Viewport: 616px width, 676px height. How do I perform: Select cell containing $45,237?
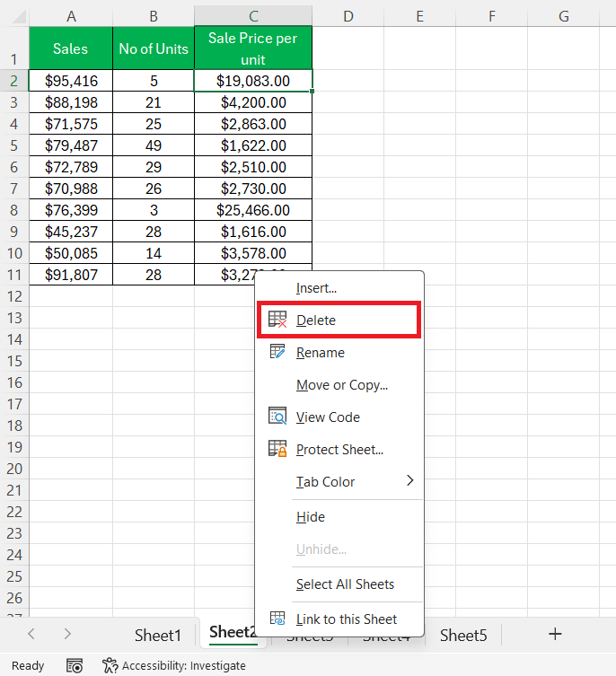[71, 232]
